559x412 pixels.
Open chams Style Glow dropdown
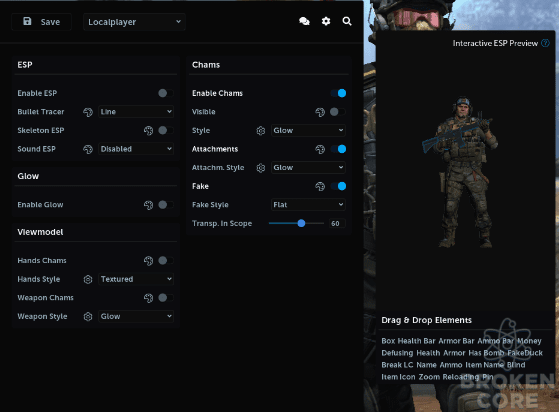308,130
